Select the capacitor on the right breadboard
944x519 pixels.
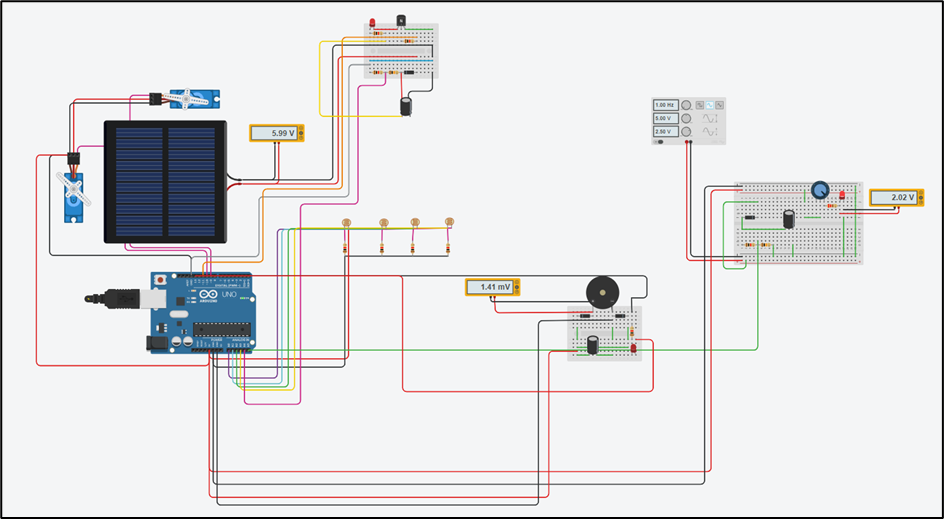(789, 219)
